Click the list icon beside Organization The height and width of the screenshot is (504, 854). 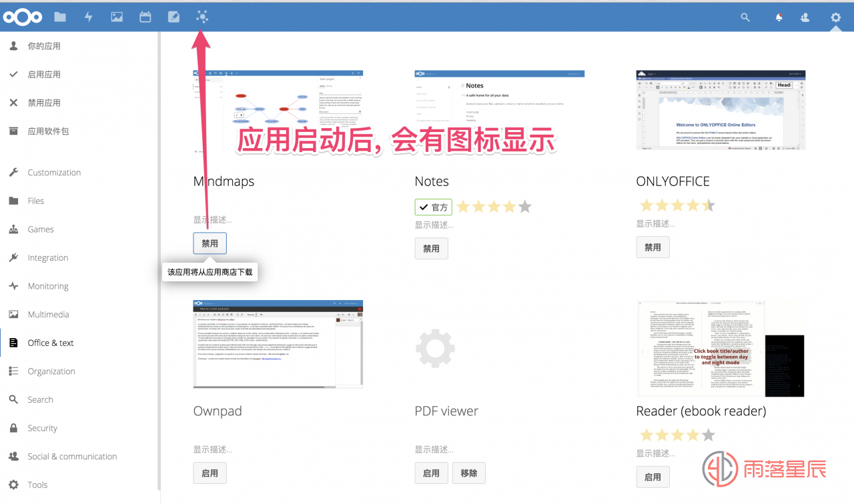pos(13,371)
